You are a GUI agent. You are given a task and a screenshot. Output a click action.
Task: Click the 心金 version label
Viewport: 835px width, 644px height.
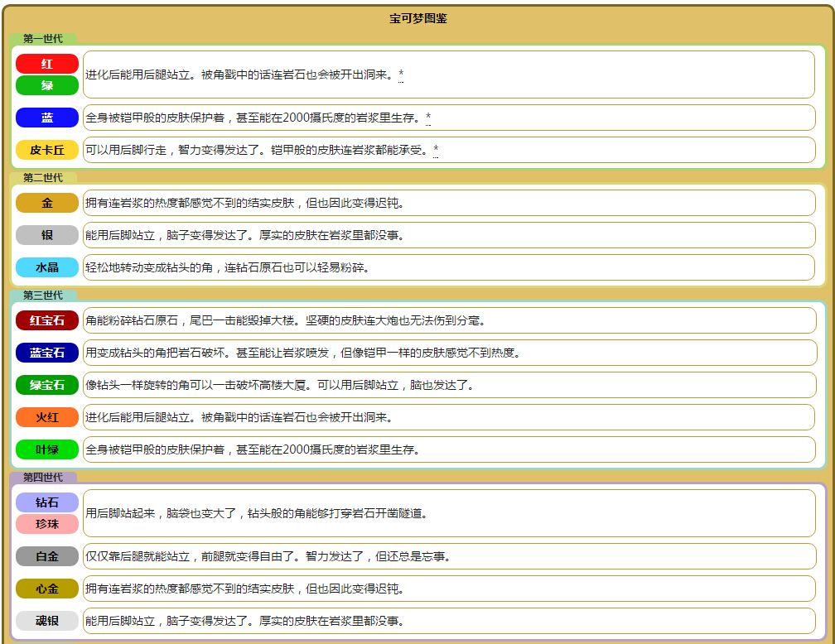coord(47,589)
